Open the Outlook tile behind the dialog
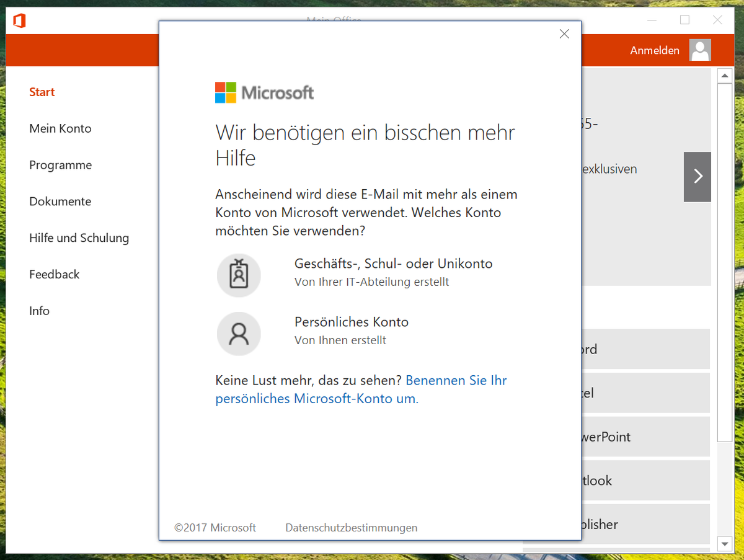Screen dimensions: 744x560 tap(645, 481)
